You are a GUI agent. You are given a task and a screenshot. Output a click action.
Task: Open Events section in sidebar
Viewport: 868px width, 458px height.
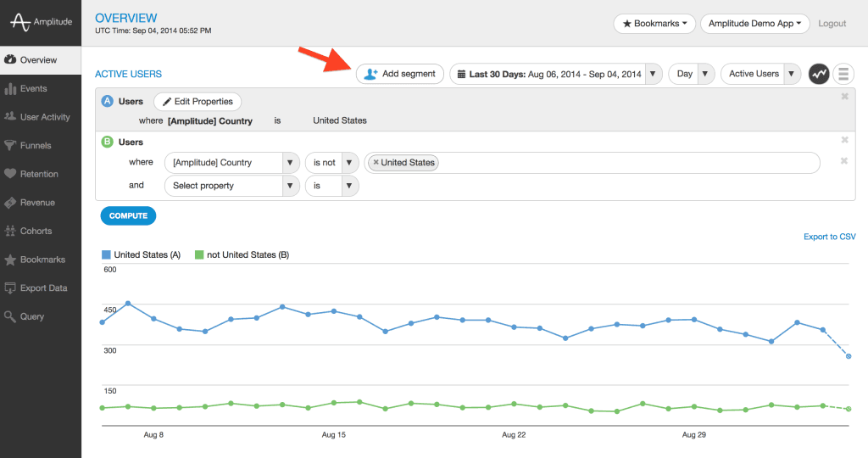(33, 88)
